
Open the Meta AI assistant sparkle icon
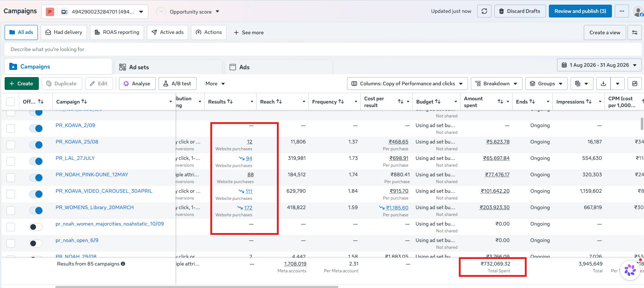pos(630,270)
